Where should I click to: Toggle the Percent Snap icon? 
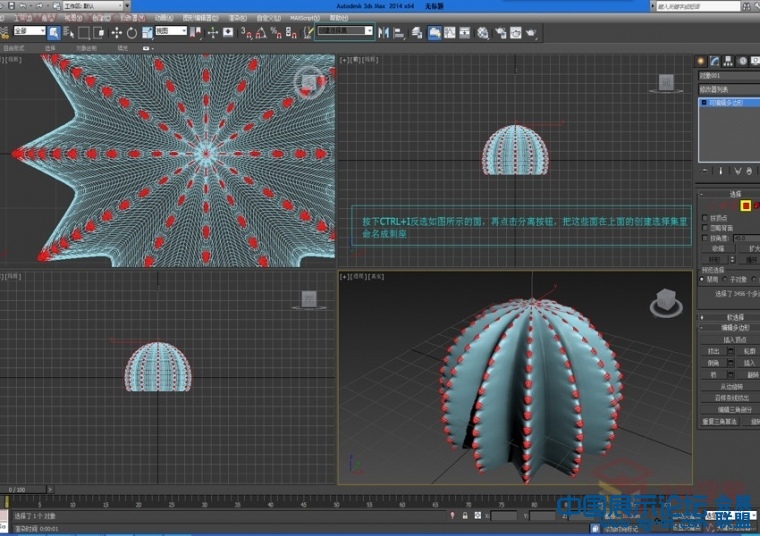pos(276,33)
